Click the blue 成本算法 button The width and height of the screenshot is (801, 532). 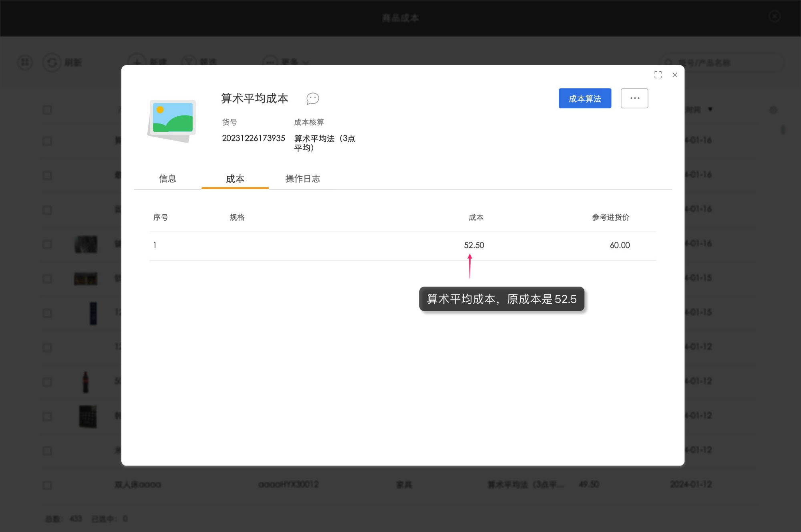pos(585,98)
